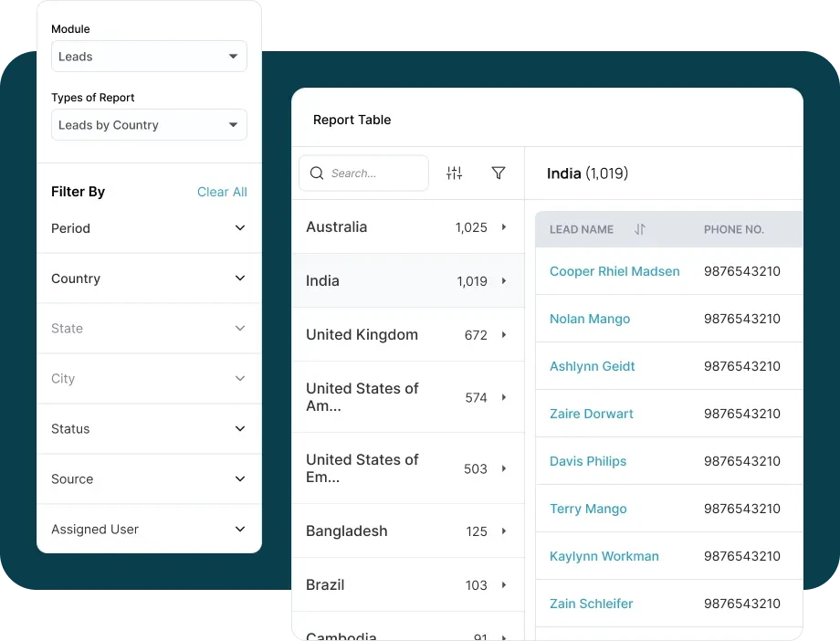This screenshot has height=641, width=840.
Task: Click arrow next to Australia row
Action: [504, 227]
